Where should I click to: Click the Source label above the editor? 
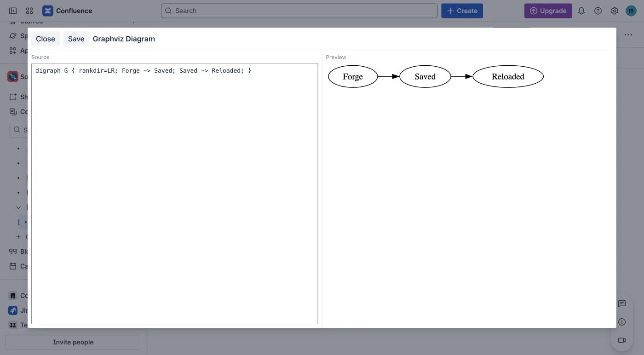tap(40, 57)
